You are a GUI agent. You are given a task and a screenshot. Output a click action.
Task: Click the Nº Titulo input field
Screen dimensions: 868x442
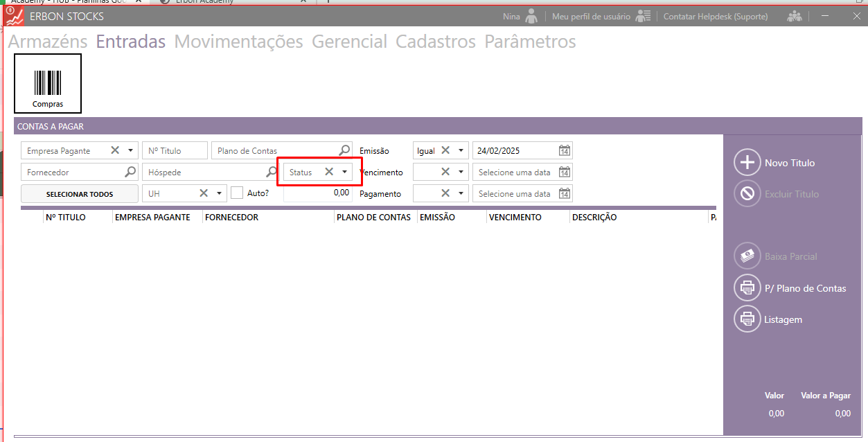point(175,150)
